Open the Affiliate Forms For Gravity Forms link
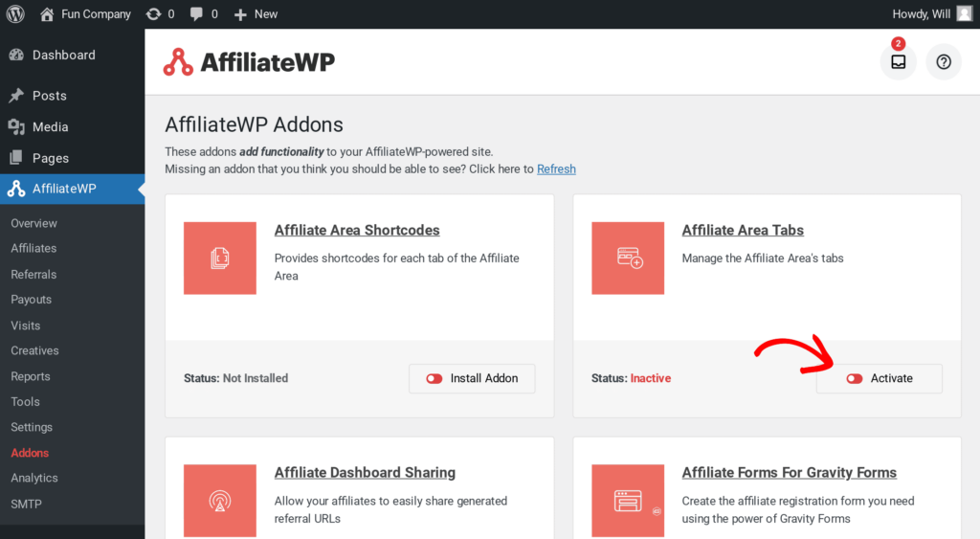 point(790,473)
